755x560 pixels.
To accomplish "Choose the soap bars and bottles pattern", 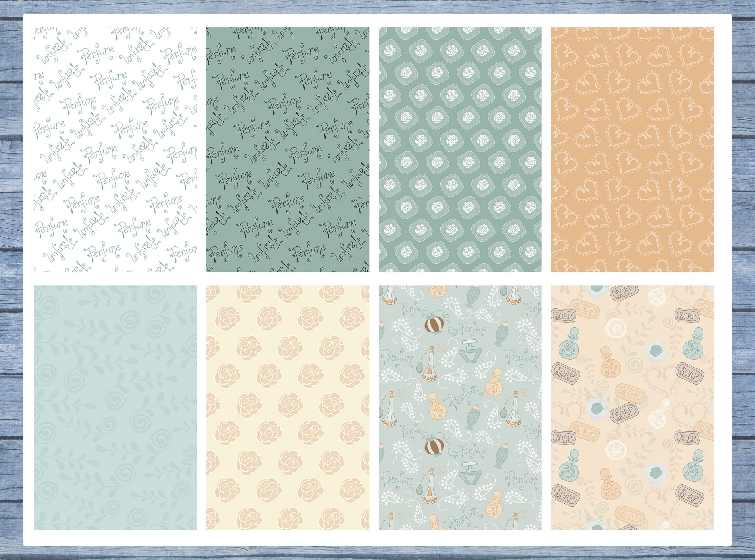I will [632, 407].
